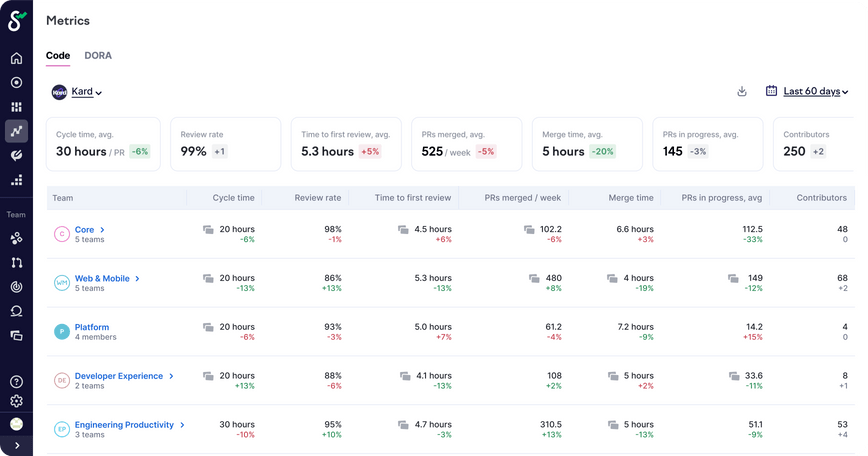Image resolution: width=868 pixels, height=456 pixels.
Task: Open the Kard organization dropdown
Action: coord(86,92)
